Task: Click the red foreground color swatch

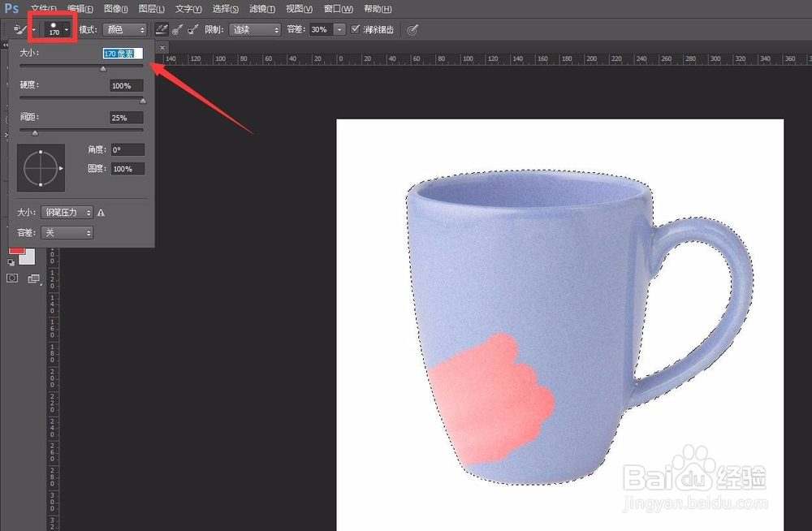Action: 16,251
